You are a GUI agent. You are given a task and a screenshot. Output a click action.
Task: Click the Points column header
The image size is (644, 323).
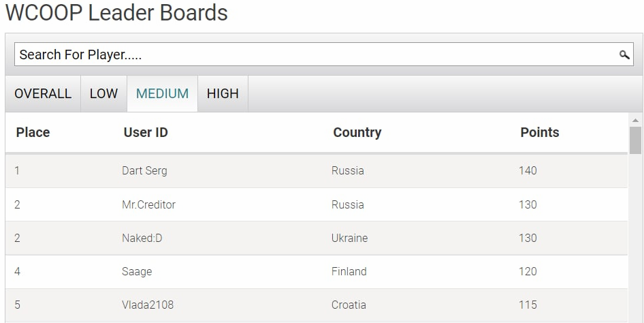540,132
